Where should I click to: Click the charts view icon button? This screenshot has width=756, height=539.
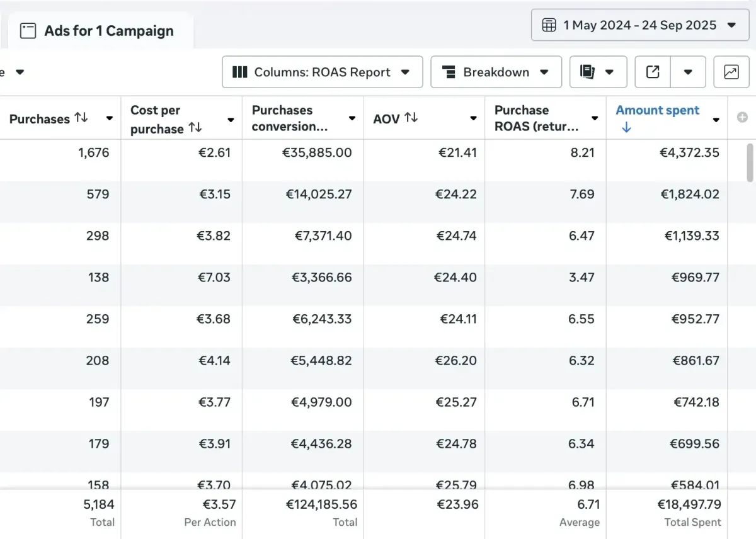pos(731,72)
